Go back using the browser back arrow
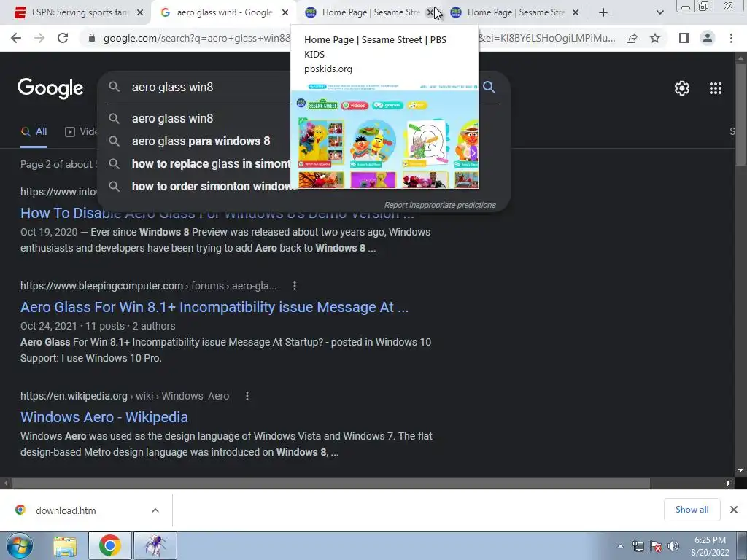 click(16, 38)
